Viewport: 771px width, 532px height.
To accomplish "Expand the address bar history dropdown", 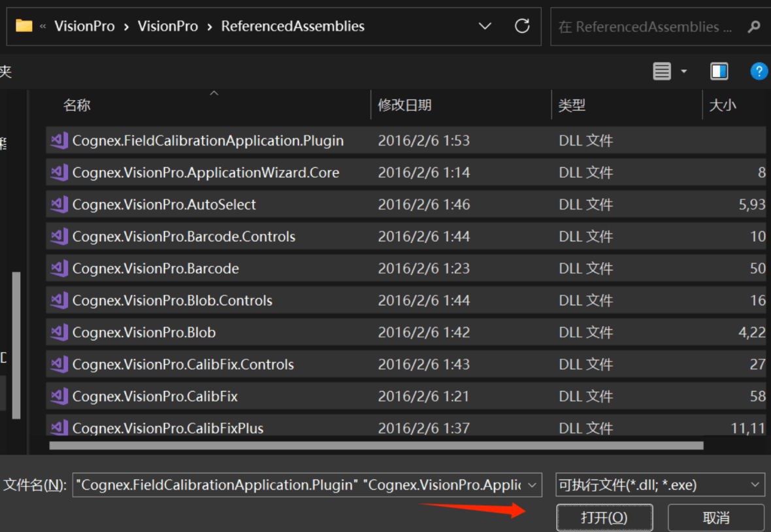I will tap(485, 26).
